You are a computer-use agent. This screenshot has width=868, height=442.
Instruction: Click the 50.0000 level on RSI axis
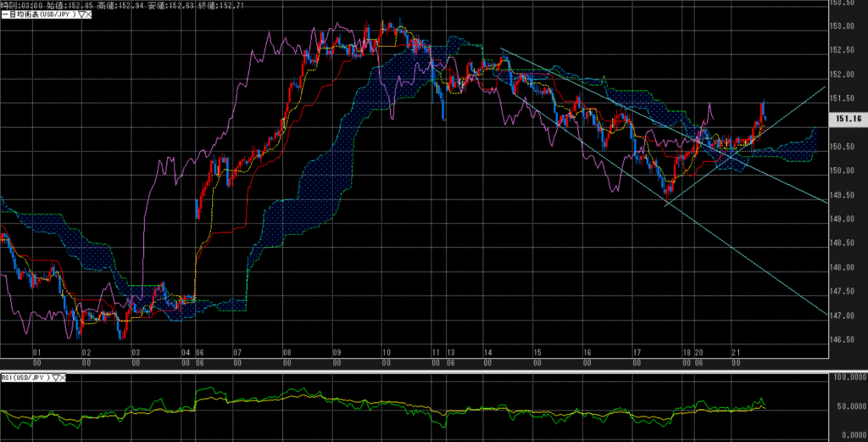coord(847,408)
